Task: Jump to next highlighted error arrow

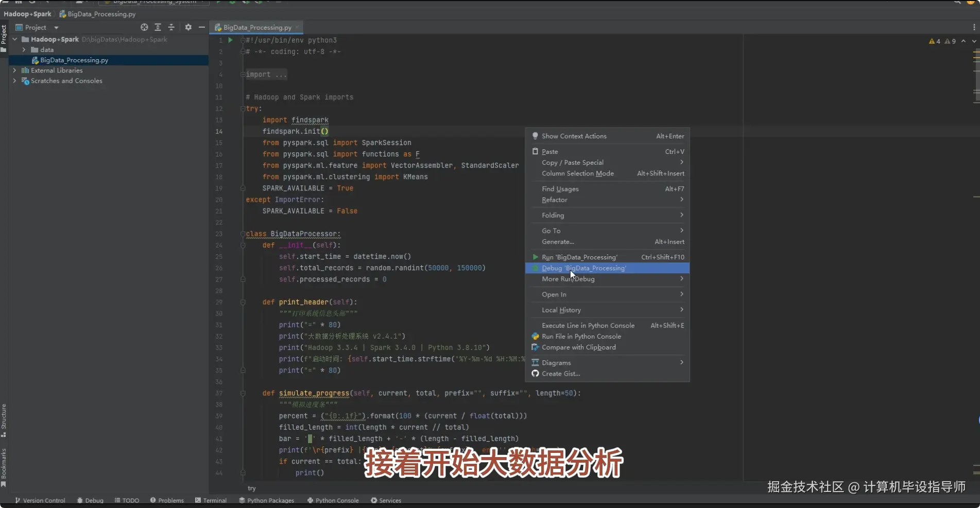Action: pos(974,41)
